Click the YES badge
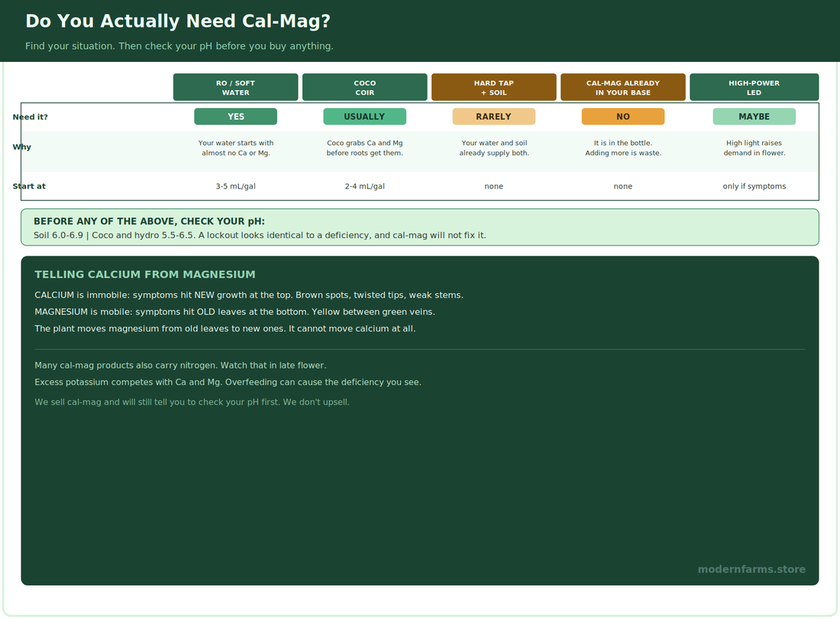This screenshot has height=619, width=840. tap(236, 117)
